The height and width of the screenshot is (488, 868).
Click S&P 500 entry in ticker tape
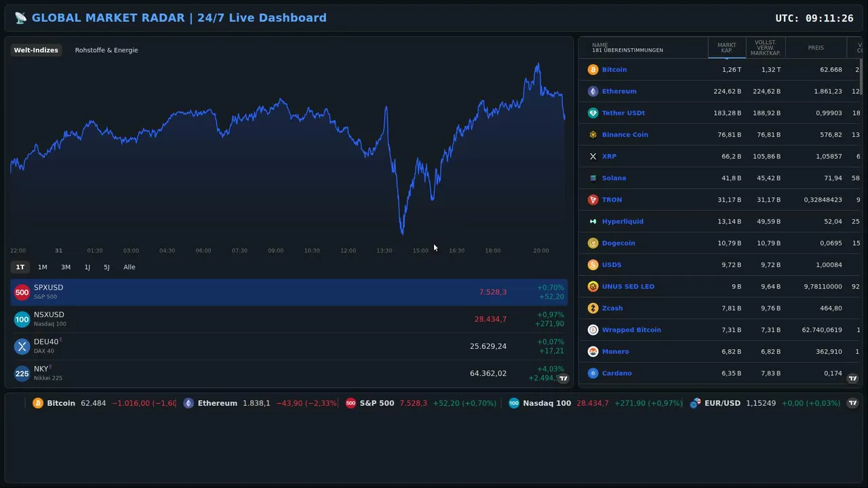pos(421,403)
